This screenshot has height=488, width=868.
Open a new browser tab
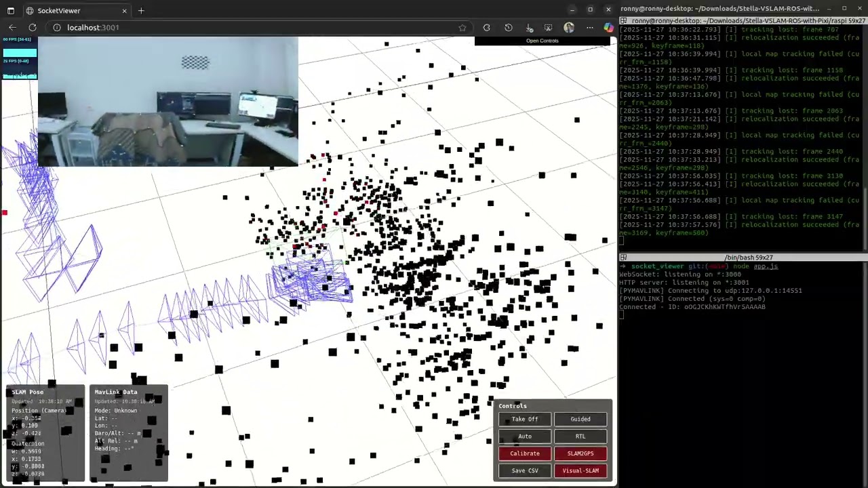[x=141, y=11]
